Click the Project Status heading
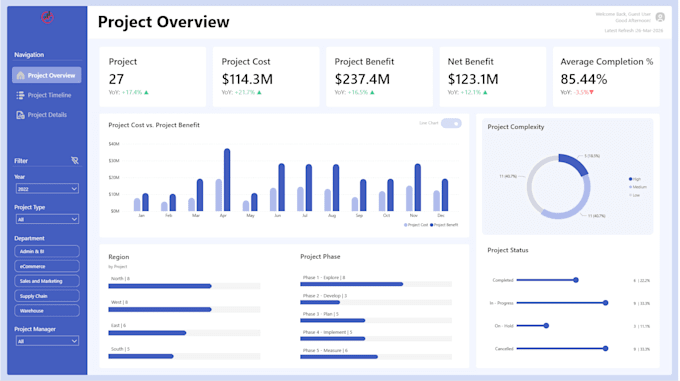Image resolution: width=680 pixels, height=381 pixels. (x=507, y=250)
